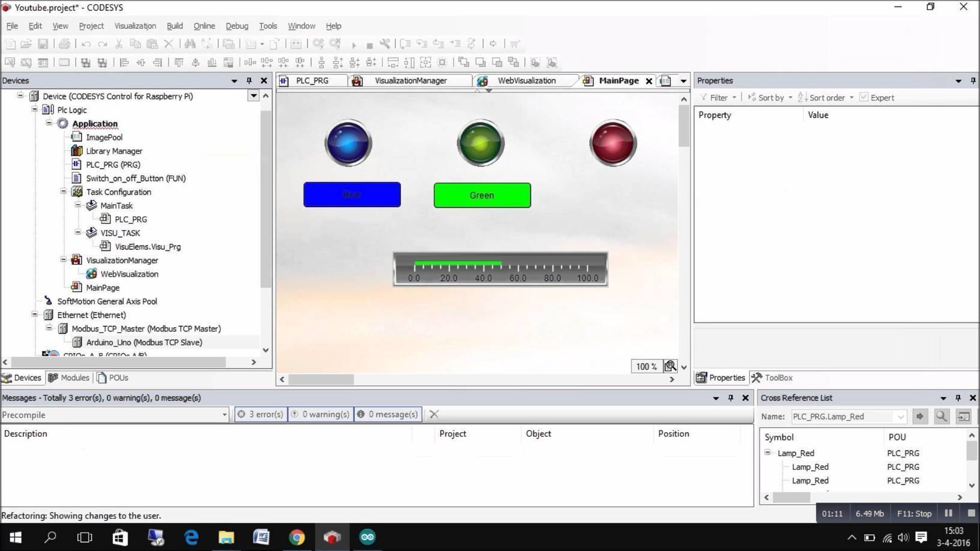Open the Precompile dropdown in Messages panel

[x=225, y=414]
